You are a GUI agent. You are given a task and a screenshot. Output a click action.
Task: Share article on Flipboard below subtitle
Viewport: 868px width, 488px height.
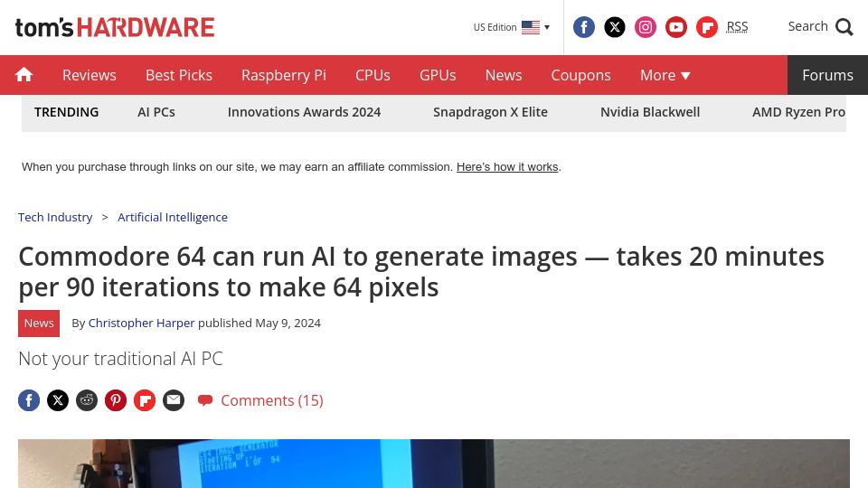coord(145,400)
